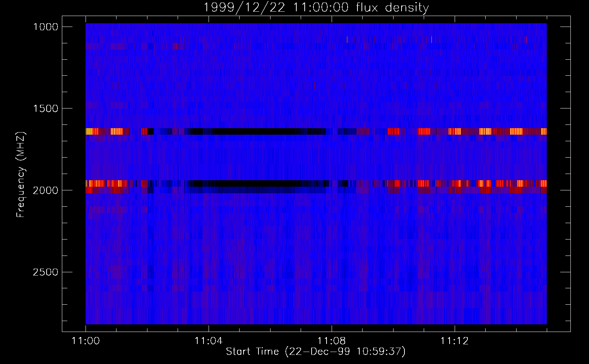
Task: Click the '11:04' time axis label
Action: click(x=208, y=341)
